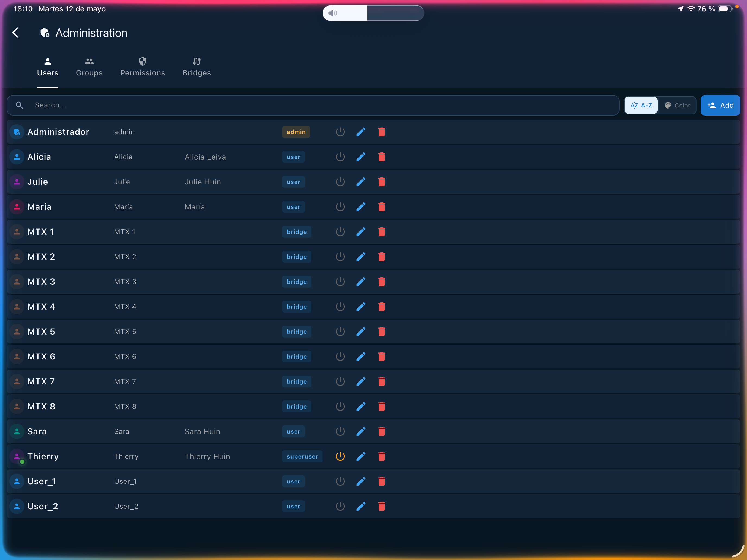The height and width of the screenshot is (560, 747).
Task: Delete the User_2 account
Action: pos(382,507)
